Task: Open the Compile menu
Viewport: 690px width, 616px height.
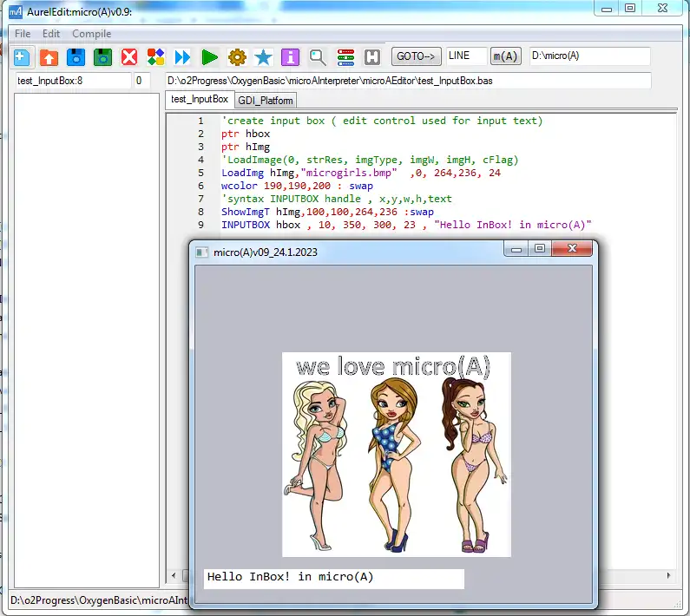Action: point(91,34)
